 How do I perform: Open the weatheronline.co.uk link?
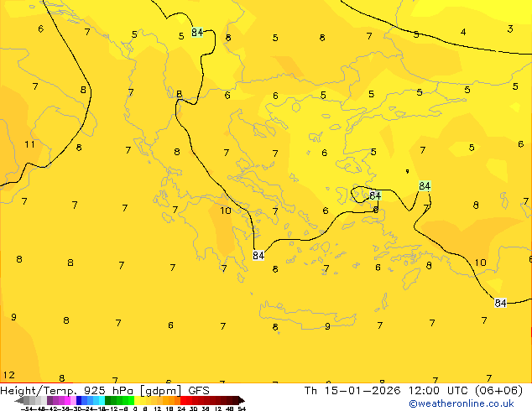coord(462,403)
